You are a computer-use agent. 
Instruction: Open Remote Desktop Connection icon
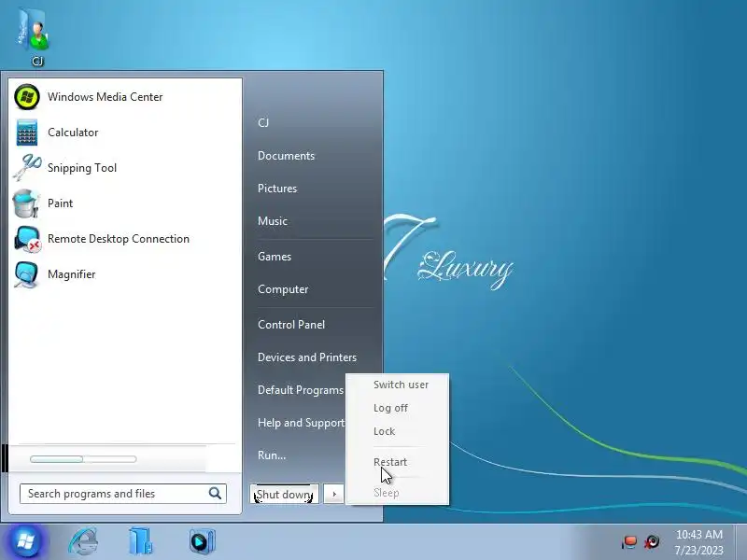tap(27, 239)
